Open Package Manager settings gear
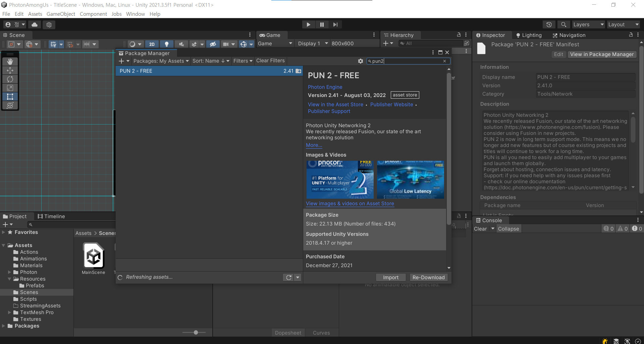Screen dimensions: 644x344 click(x=360, y=61)
